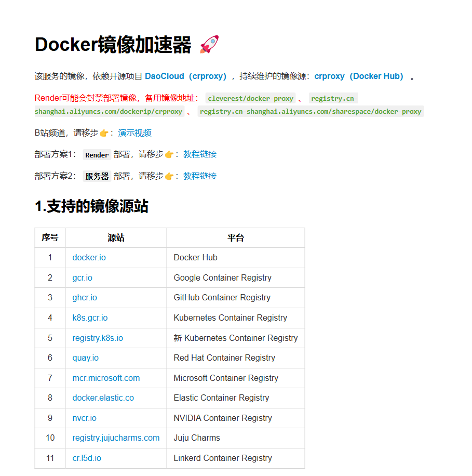Image resolution: width=472 pixels, height=476 pixels.
Task: Open the registry.k8s.io link
Action: pyautogui.click(x=97, y=338)
